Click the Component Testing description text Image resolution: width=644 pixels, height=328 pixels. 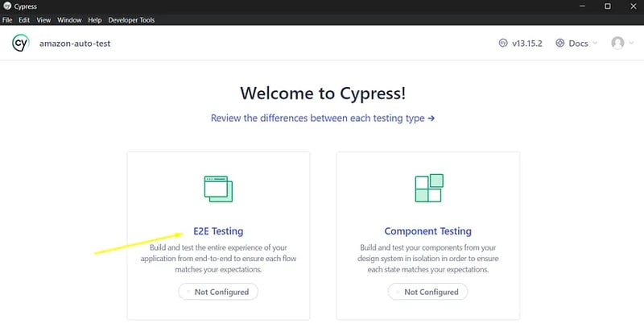[x=428, y=259]
